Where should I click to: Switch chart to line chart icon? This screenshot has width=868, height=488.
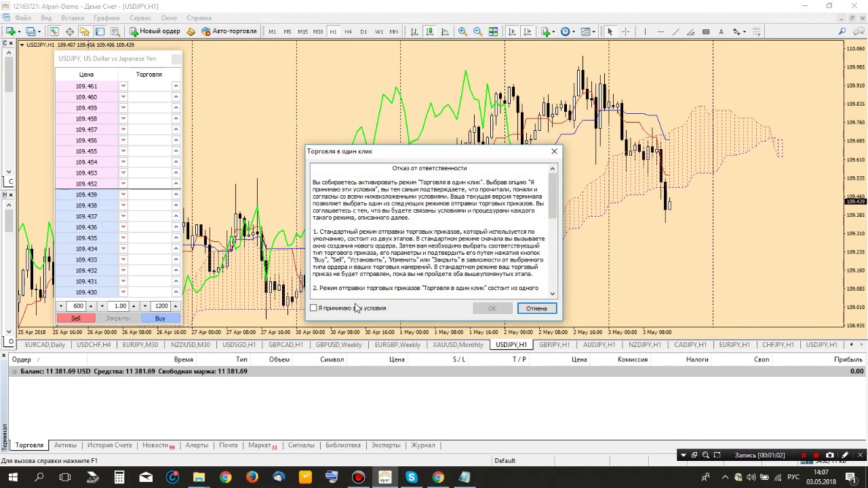click(445, 31)
